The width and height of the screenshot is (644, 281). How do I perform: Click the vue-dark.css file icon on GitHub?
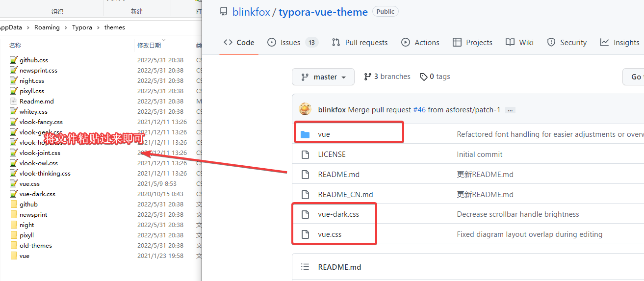pos(305,214)
